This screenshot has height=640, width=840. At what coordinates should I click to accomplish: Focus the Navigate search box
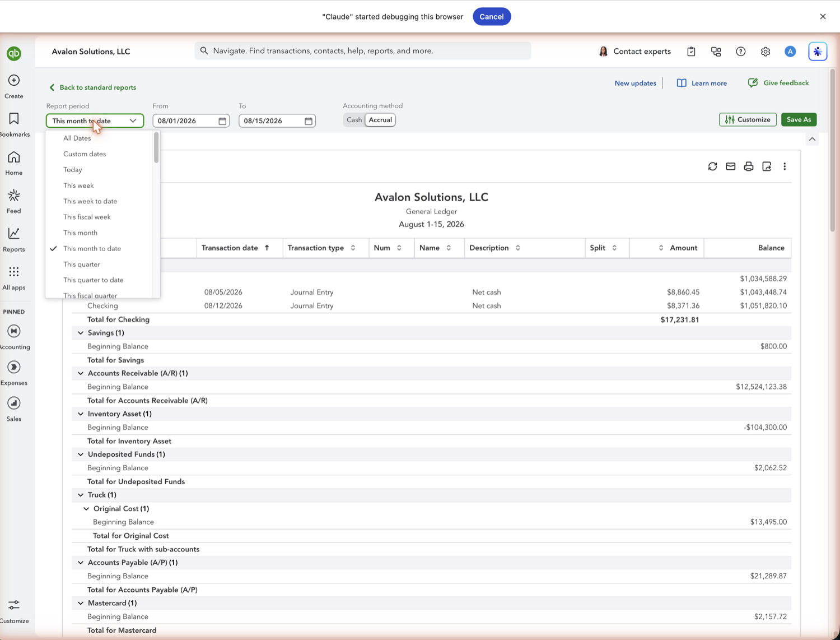(x=363, y=51)
